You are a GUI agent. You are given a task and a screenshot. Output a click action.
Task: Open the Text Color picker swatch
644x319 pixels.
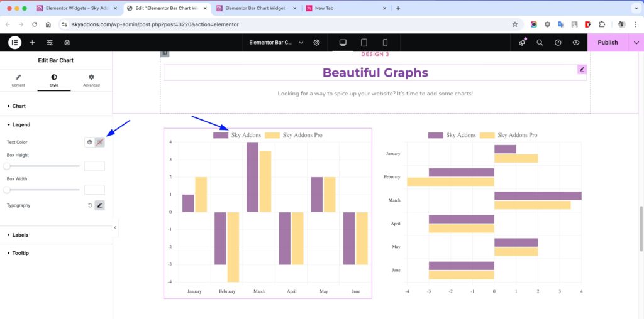coord(100,143)
